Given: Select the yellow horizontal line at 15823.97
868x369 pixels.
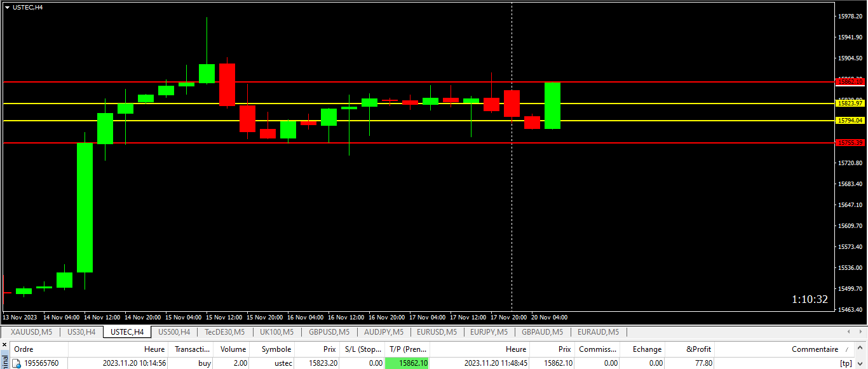Looking at the screenshot, I should point(286,103).
